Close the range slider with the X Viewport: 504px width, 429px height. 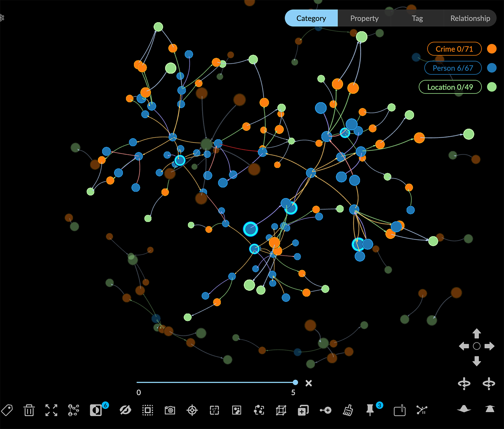309,383
